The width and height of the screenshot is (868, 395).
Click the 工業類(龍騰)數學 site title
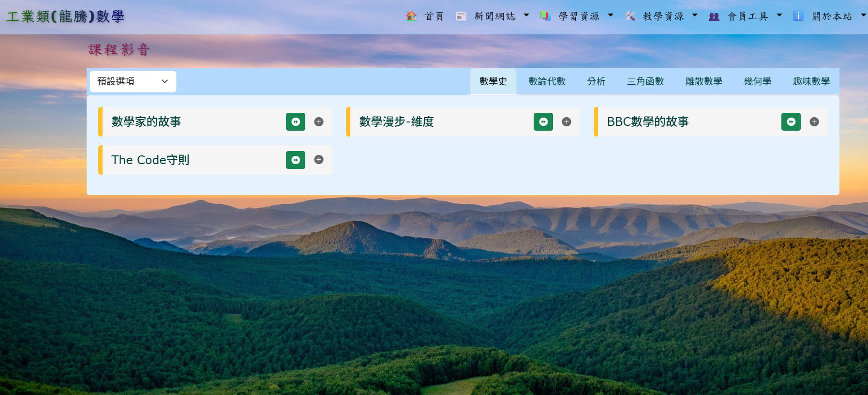click(x=65, y=16)
